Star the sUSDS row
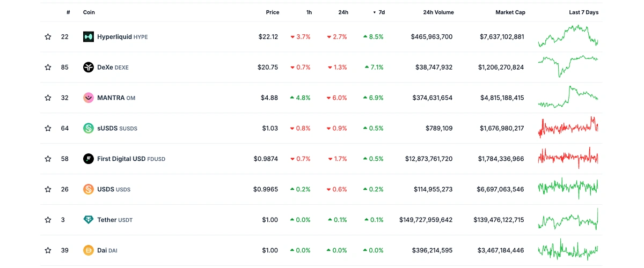 48,129
